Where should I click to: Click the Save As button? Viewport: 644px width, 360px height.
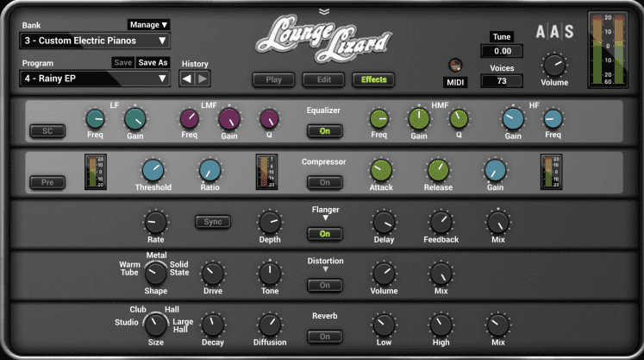pos(153,62)
